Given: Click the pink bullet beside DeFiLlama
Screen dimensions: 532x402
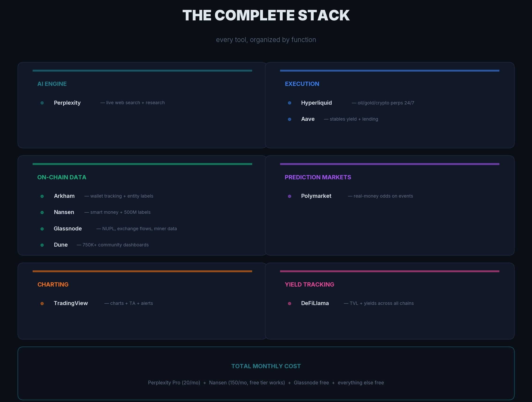Looking at the screenshot, I should pyautogui.click(x=289, y=304).
